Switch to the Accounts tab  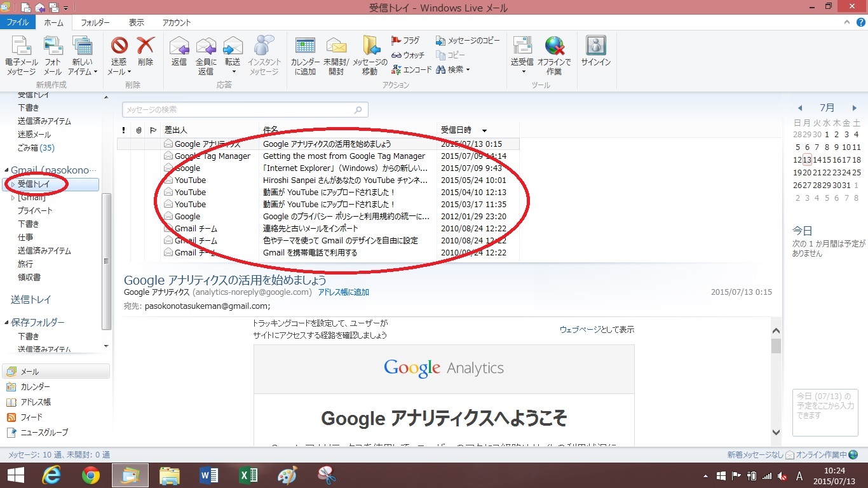point(177,22)
